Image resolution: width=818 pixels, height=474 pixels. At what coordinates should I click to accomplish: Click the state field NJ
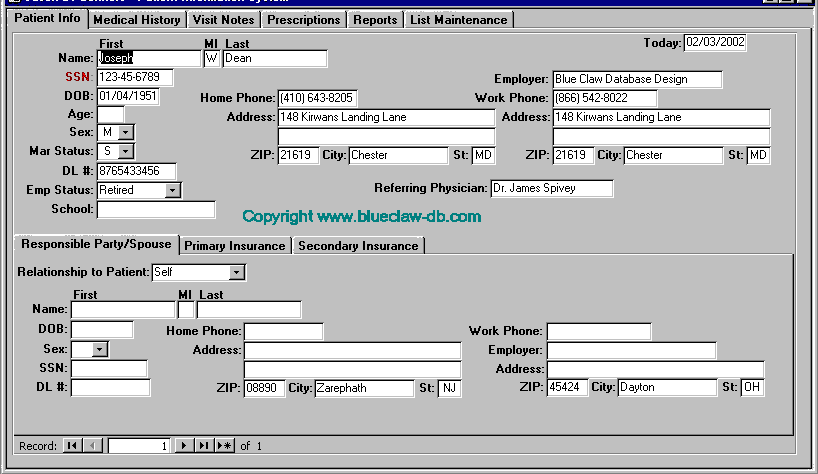click(x=450, y=388)
